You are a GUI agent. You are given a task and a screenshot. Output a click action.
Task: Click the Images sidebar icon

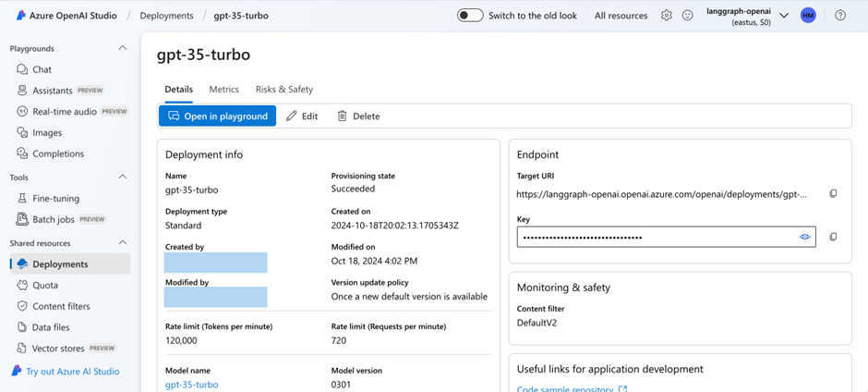(22, 132)
